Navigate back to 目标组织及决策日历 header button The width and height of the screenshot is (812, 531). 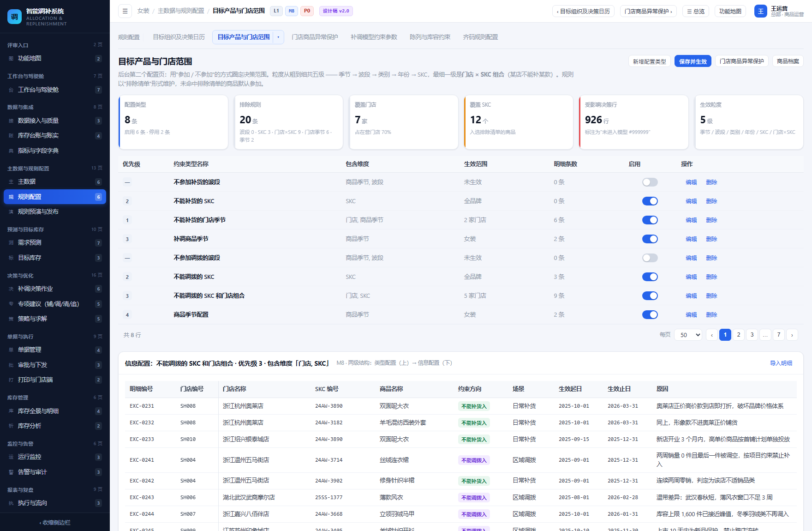coord(583,11)
